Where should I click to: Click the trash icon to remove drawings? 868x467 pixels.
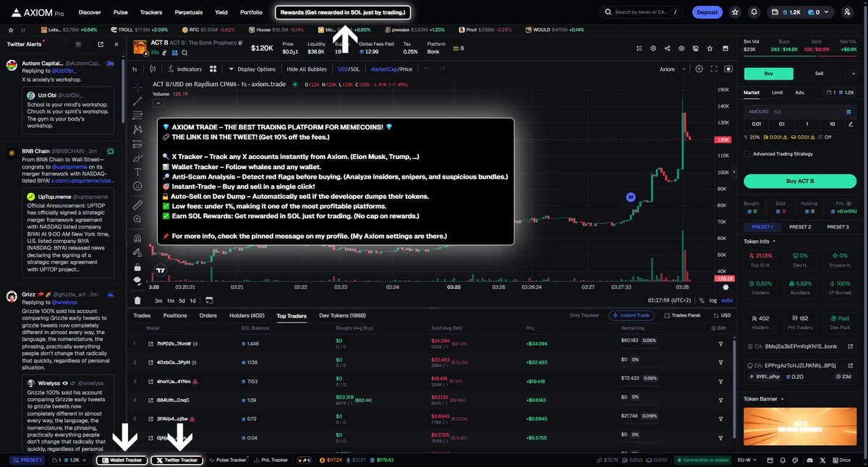coord(137,300)
